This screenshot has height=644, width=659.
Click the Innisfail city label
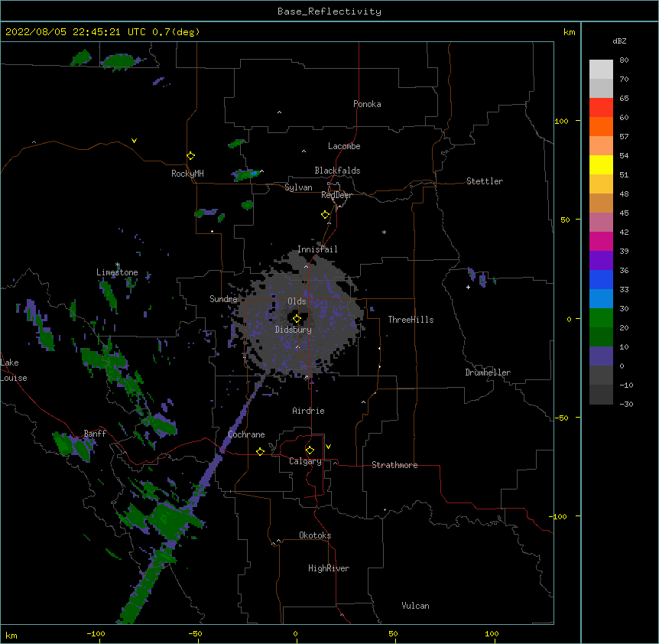pyautogui.click(x=317, y=249)
